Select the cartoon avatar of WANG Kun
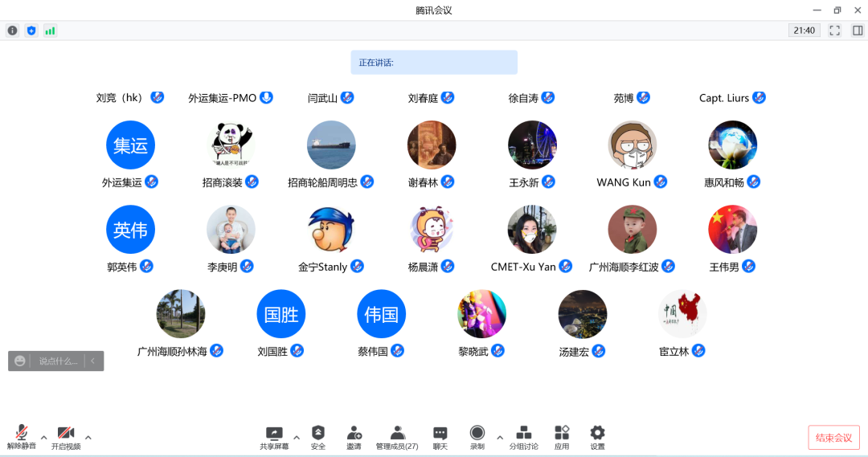868x457 pixels. pos(633,145)
